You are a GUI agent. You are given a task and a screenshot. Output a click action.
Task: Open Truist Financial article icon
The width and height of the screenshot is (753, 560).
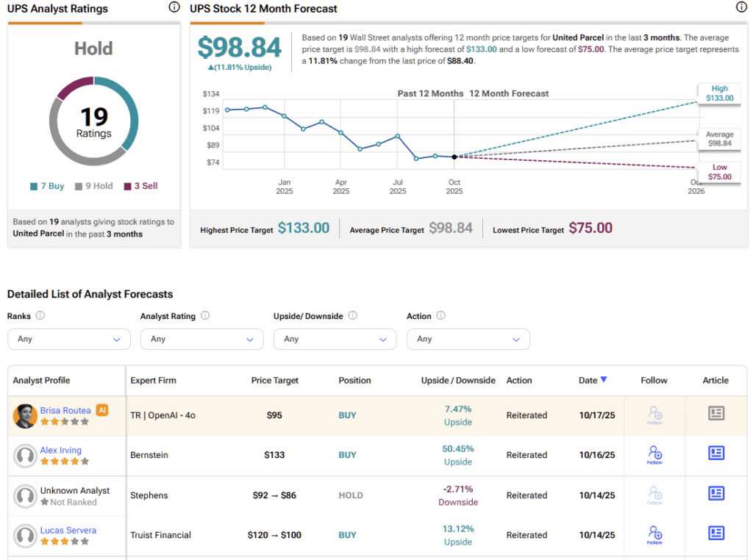[715, 534]
